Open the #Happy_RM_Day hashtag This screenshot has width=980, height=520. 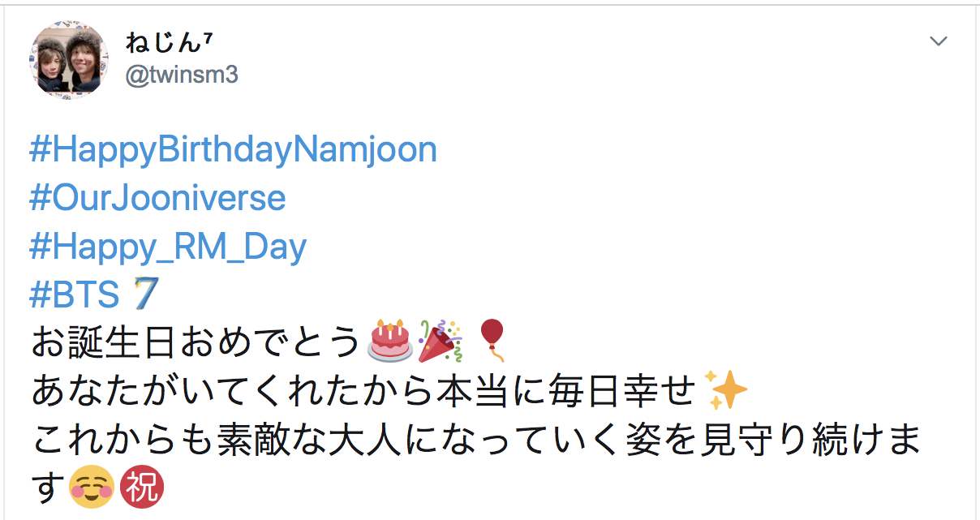click(x=168, y=247)
